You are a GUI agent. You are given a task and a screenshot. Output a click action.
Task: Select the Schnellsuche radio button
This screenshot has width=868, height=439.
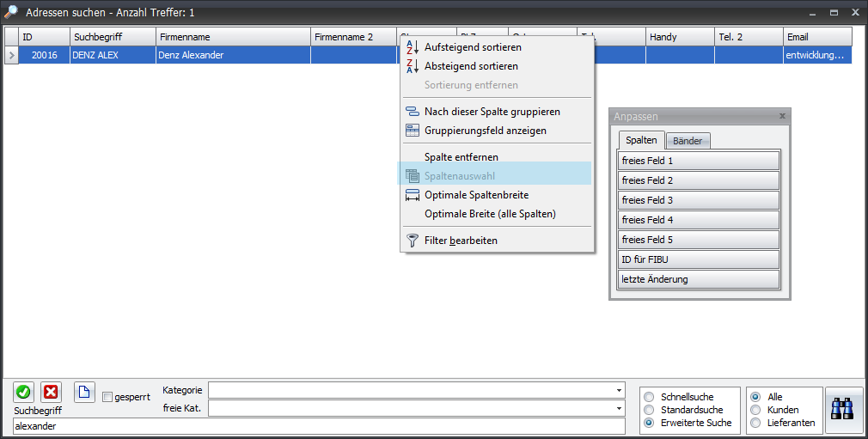point(649,397)
